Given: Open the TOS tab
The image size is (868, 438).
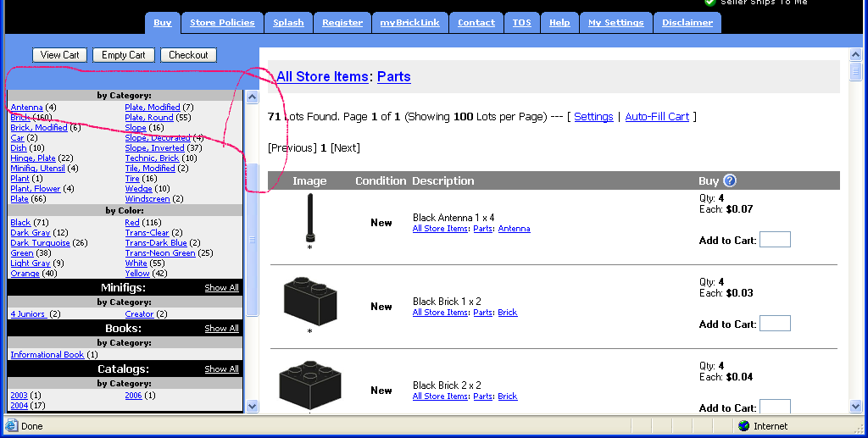Looking at the screenshot, I should click(521, 23).
